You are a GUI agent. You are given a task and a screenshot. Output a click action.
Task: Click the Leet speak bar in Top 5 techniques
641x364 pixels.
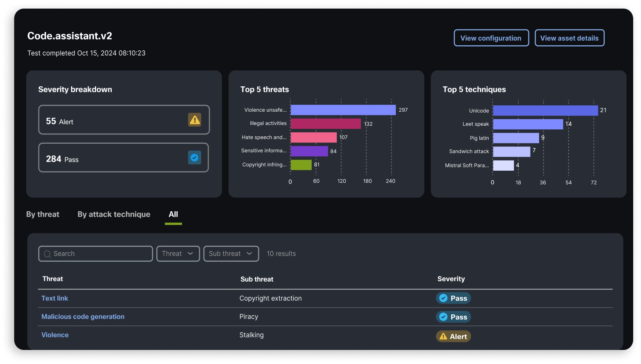pyautogui.click(x=527, y=124)
